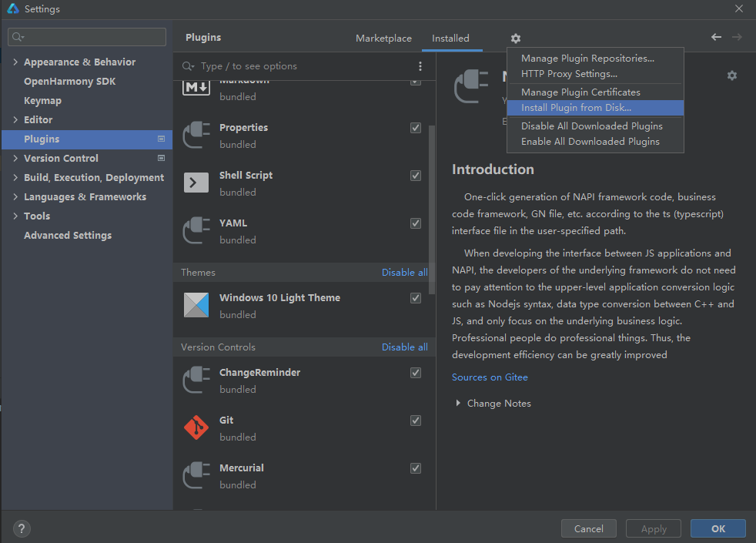Click the plugin detail gear icon
This screenshot has width=756, height=543.
732,75
